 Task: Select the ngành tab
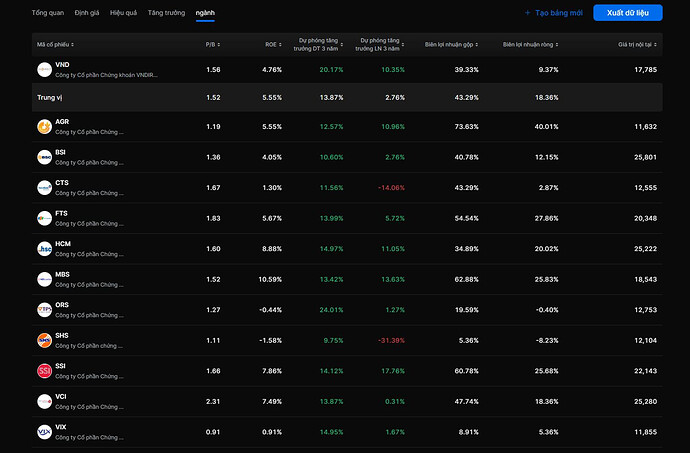(x=205, y=13)
